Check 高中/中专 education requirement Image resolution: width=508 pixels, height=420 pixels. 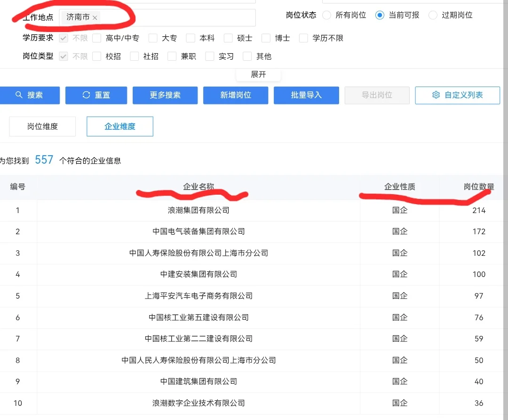[96, 38]
